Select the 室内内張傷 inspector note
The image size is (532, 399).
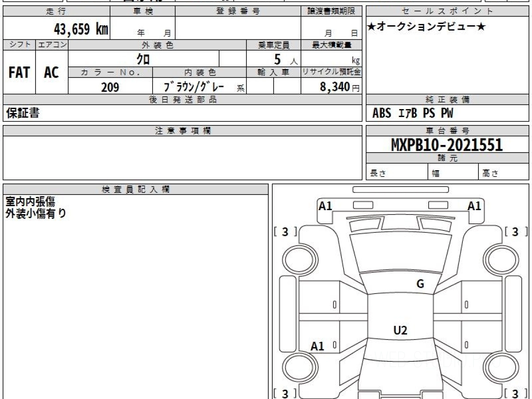pyautogui.click(x=30, y=202)
